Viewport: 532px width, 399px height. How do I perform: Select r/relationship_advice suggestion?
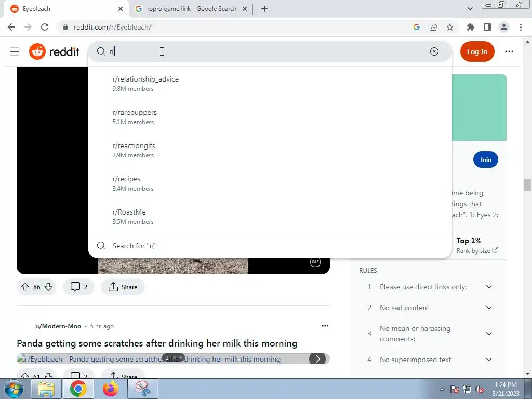tap(270, 84)
